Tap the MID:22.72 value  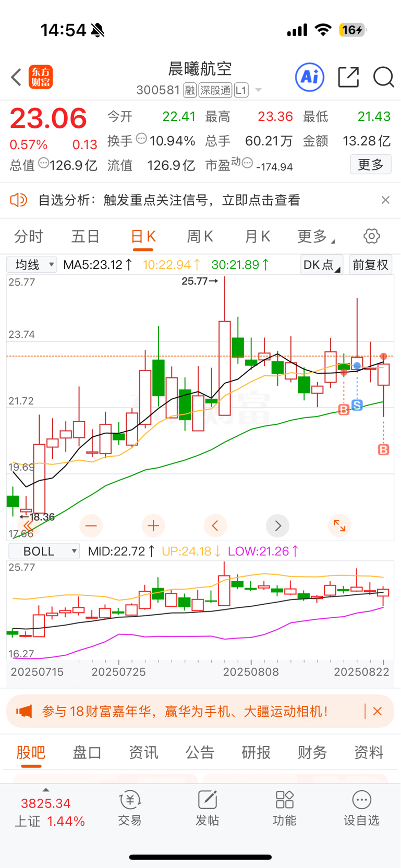point(121,551)
